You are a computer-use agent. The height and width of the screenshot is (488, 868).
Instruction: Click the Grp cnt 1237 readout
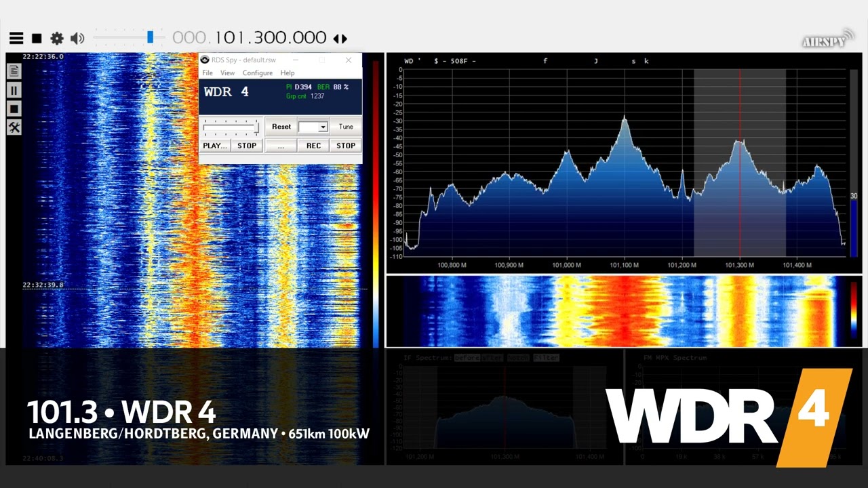tap(305, 96)
